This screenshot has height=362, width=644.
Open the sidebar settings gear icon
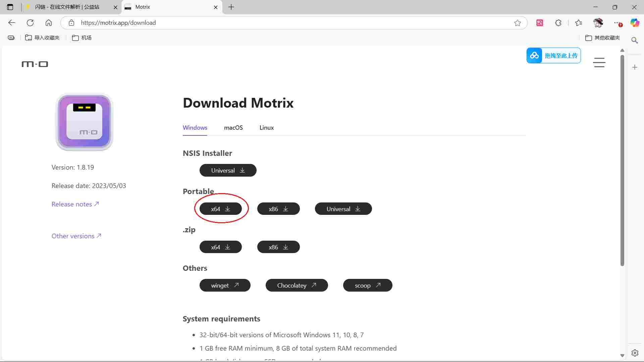pos(635,353)
